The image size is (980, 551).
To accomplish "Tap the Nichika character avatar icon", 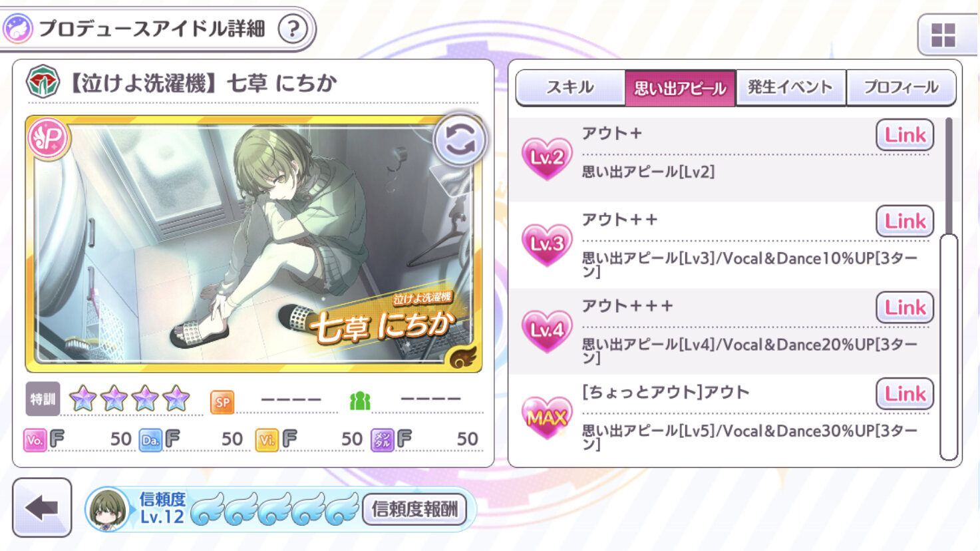I will (108, 510).
